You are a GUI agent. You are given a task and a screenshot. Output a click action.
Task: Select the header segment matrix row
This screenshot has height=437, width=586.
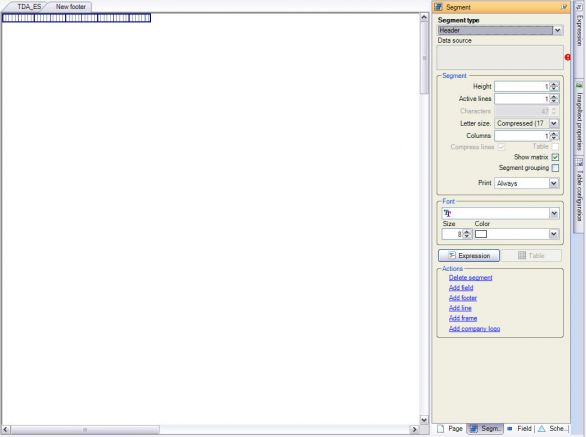77,18
